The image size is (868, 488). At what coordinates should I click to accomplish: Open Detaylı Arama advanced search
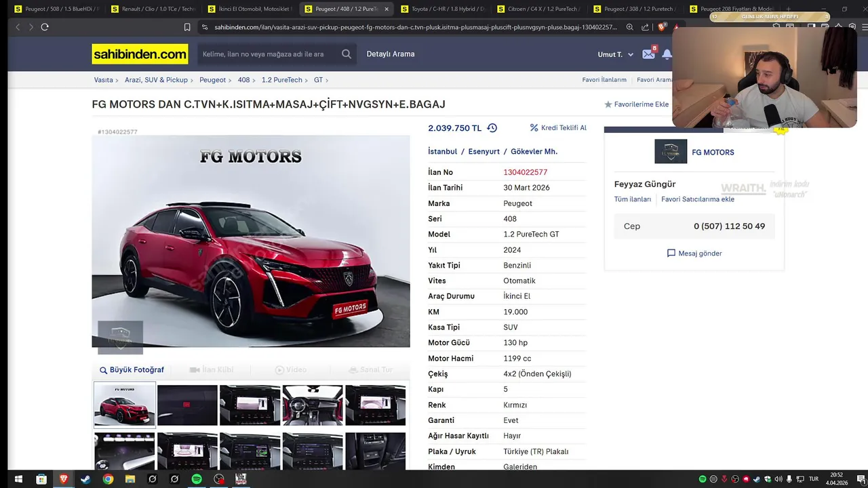coord(391,54)
